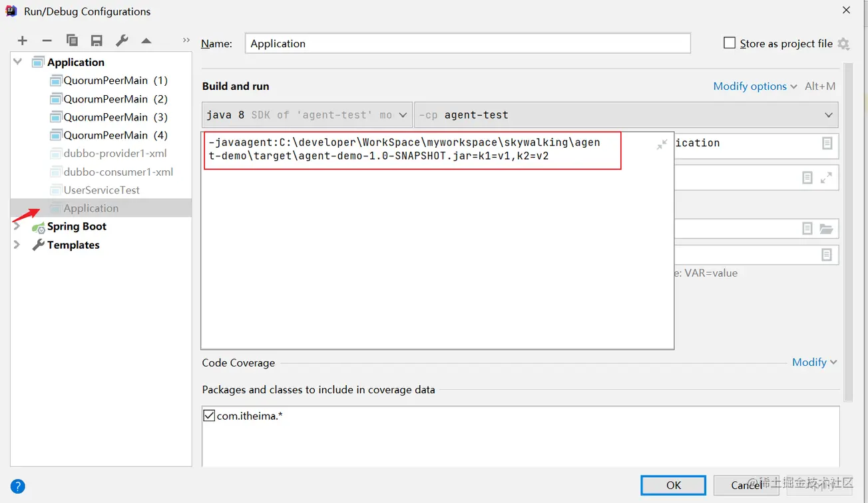Screen dimensions: 868x503
Task: Click the right panel vertical scrollbar
Action: pyautogui.click(x=847, y=233)
